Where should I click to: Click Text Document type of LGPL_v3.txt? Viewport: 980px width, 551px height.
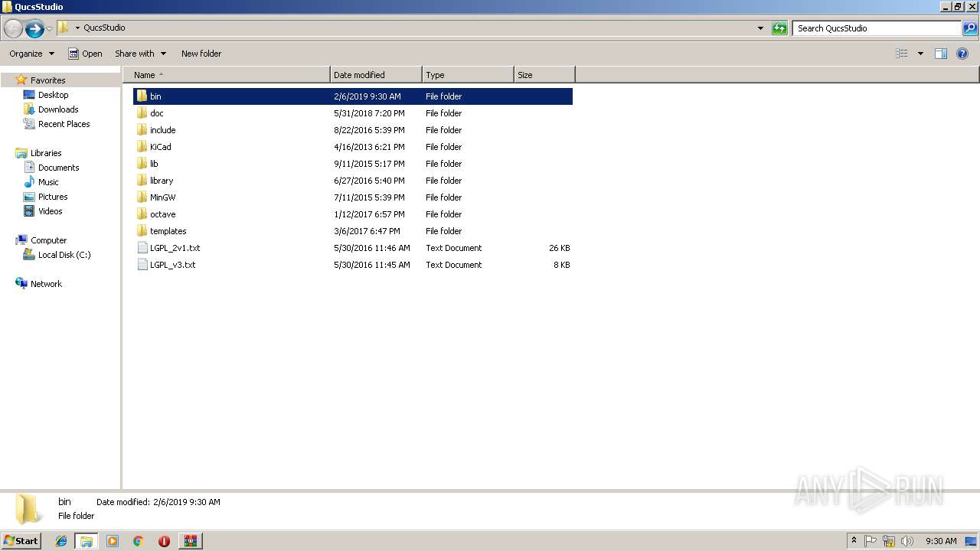click(454, 265)
